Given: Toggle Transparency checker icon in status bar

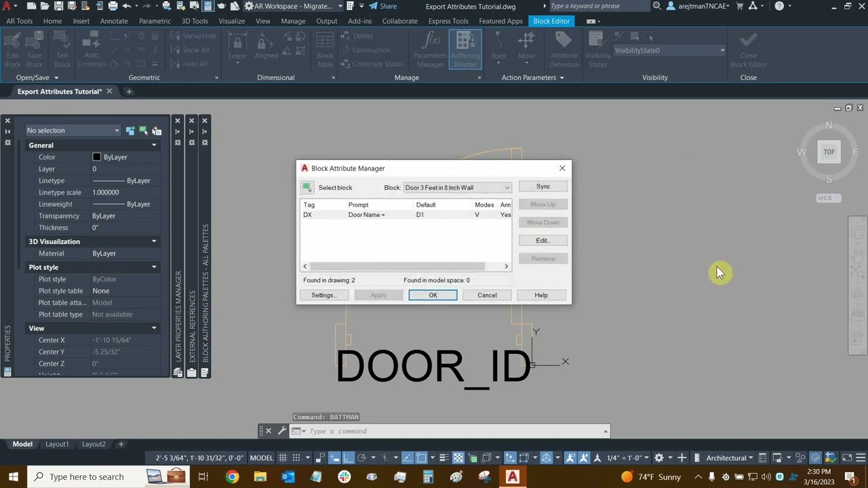Looking at the screenshot, I should pos(458,457).
